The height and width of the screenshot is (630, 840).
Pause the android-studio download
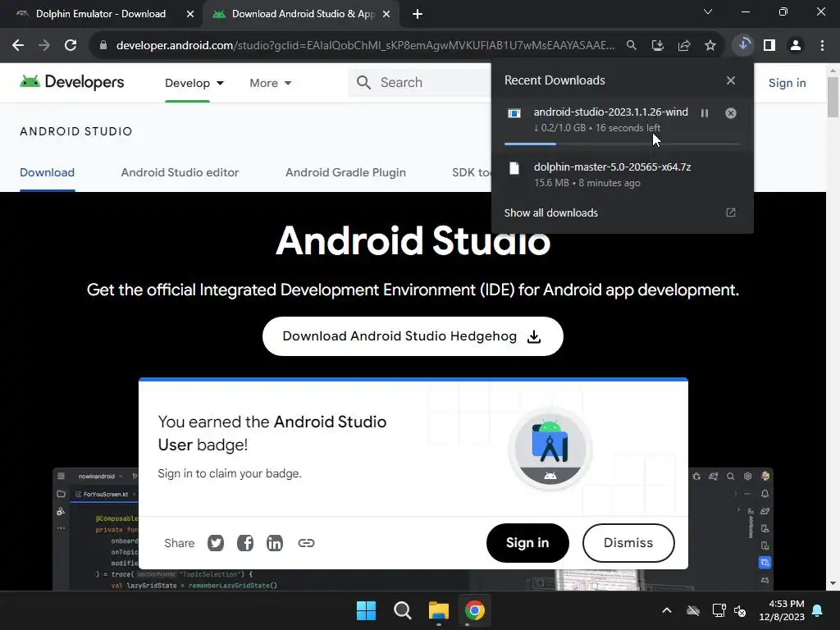tap(705, 113)
